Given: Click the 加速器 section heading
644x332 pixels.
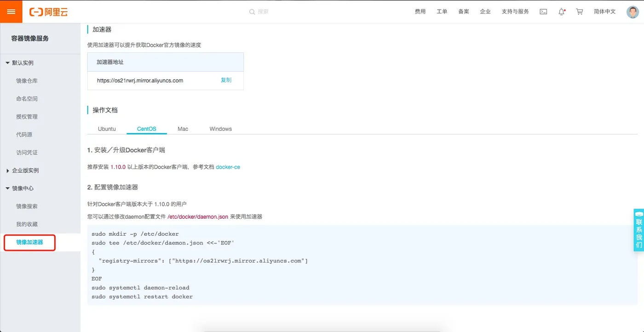Looking at the screenshot, I should [102, 29].
